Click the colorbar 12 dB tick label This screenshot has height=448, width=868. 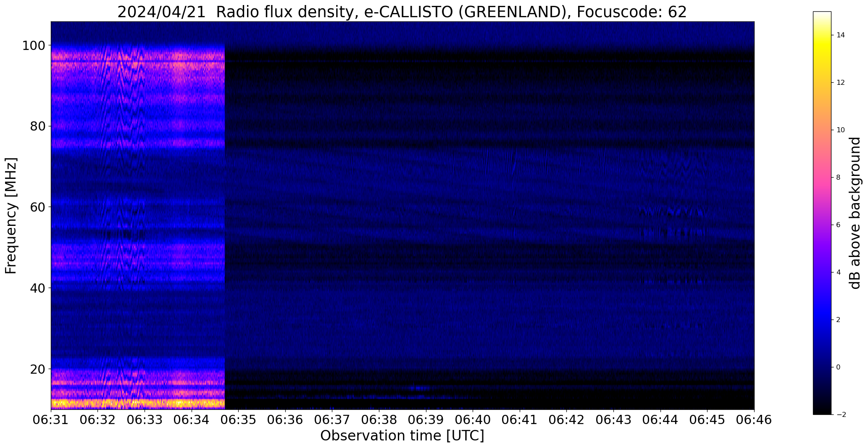(x=840, y=83)
